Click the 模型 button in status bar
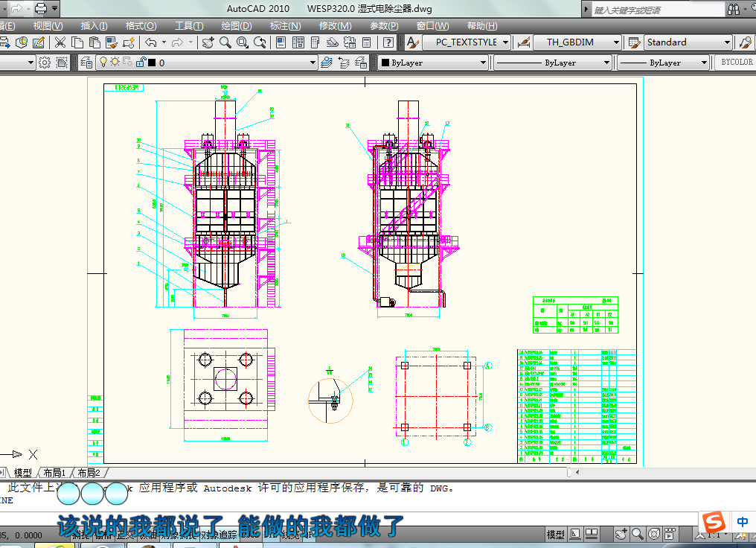Screen dimensions: 756x548 coord(555,535)
